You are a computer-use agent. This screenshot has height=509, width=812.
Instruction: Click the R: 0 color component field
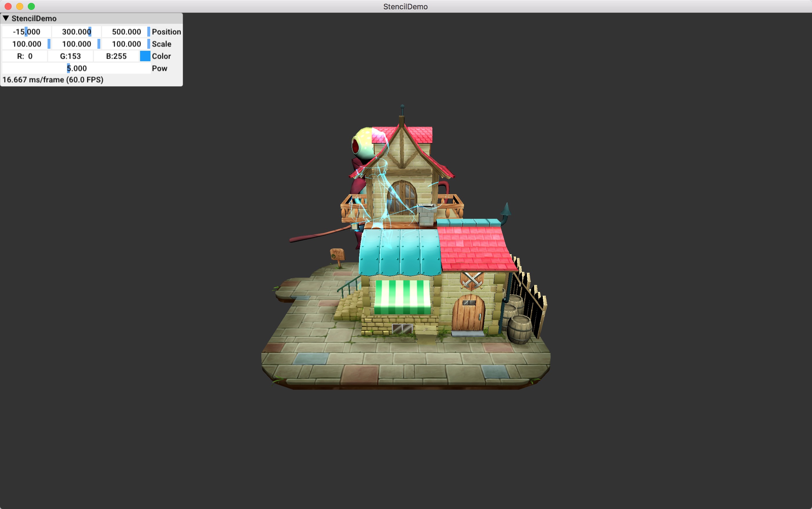pyautogui.click(x=25, y=56)
